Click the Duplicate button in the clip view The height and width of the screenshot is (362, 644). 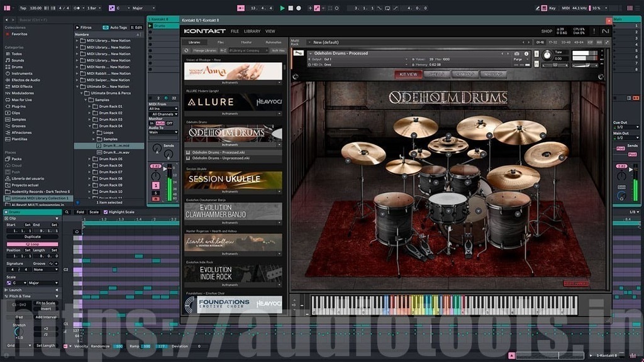[x=33, y=237]
